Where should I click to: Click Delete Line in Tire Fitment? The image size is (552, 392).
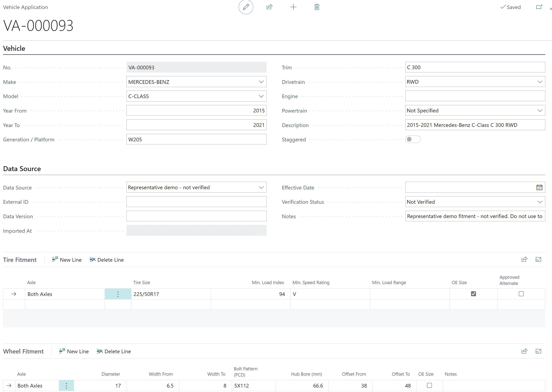(106, 260)
